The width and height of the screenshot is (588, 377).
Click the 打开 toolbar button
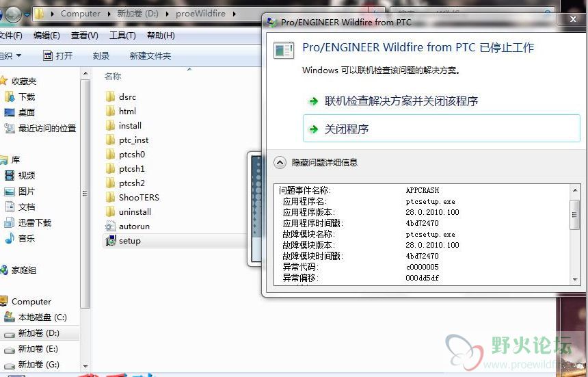click(58, 56)
